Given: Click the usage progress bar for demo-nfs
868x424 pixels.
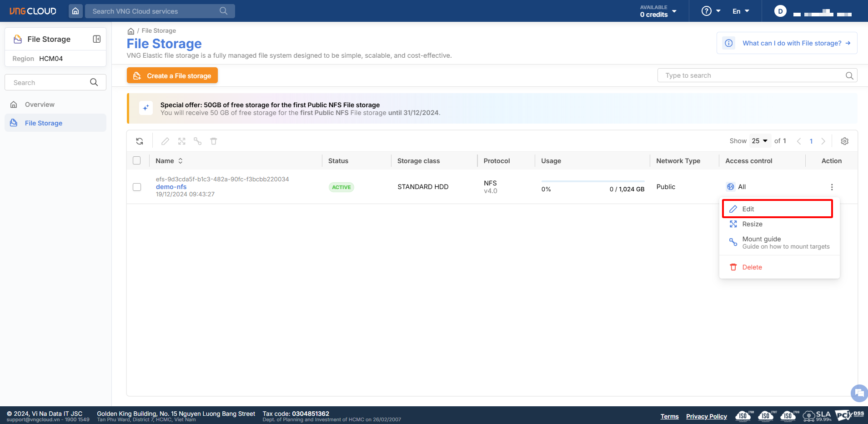Looking at the screenshot, I should 592,181.
